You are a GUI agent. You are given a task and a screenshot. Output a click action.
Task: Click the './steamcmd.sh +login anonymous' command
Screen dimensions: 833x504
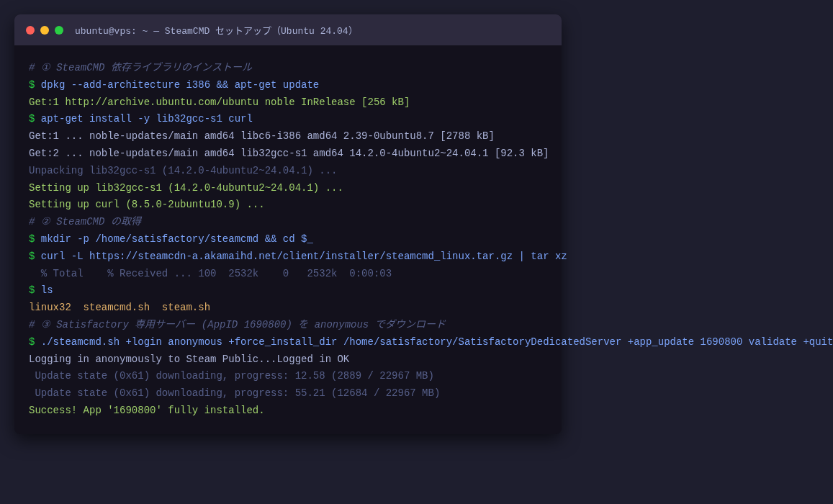pos(431,342)
